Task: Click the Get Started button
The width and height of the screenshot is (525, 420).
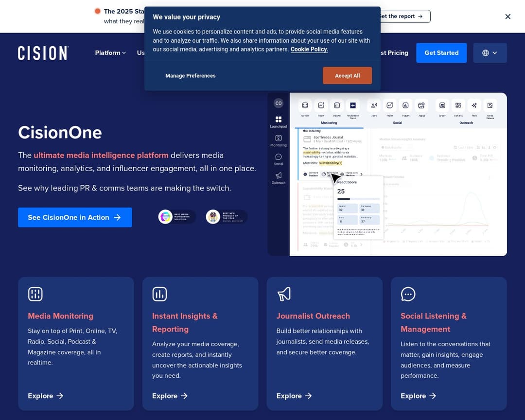Action: [x=441, y=53]
